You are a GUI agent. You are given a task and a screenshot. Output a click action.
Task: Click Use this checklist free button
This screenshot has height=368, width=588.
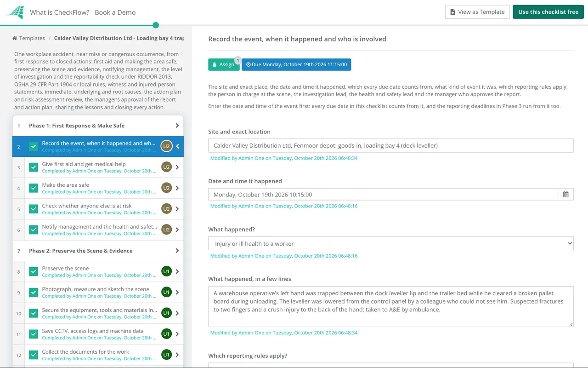[548, 12]
